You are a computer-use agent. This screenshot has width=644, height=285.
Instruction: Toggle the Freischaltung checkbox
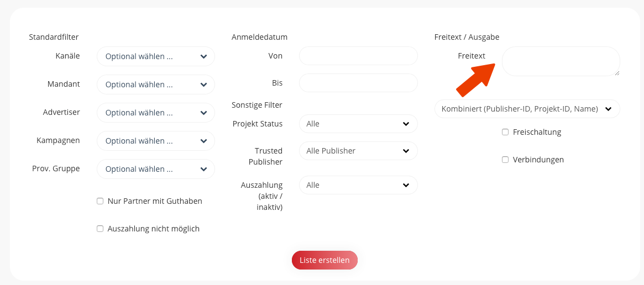click(x=505, y=132)
